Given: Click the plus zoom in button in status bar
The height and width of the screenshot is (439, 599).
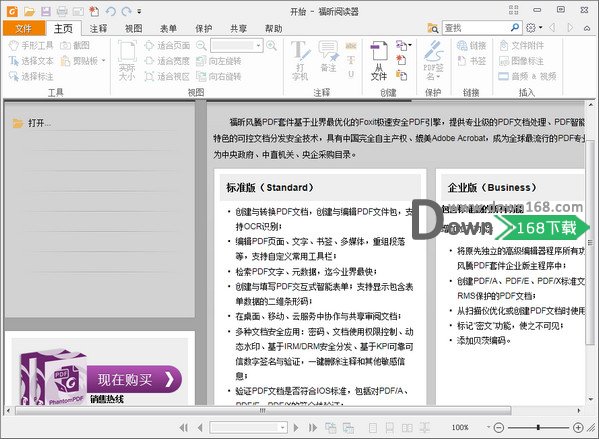Looking at the screenshot, I should [x=578, y=428].
